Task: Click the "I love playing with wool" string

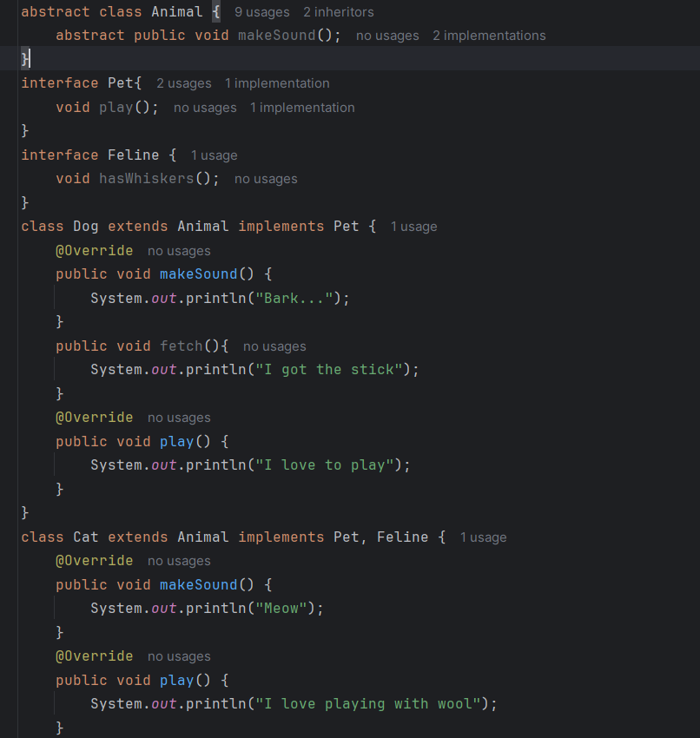Action: point(368,703)
